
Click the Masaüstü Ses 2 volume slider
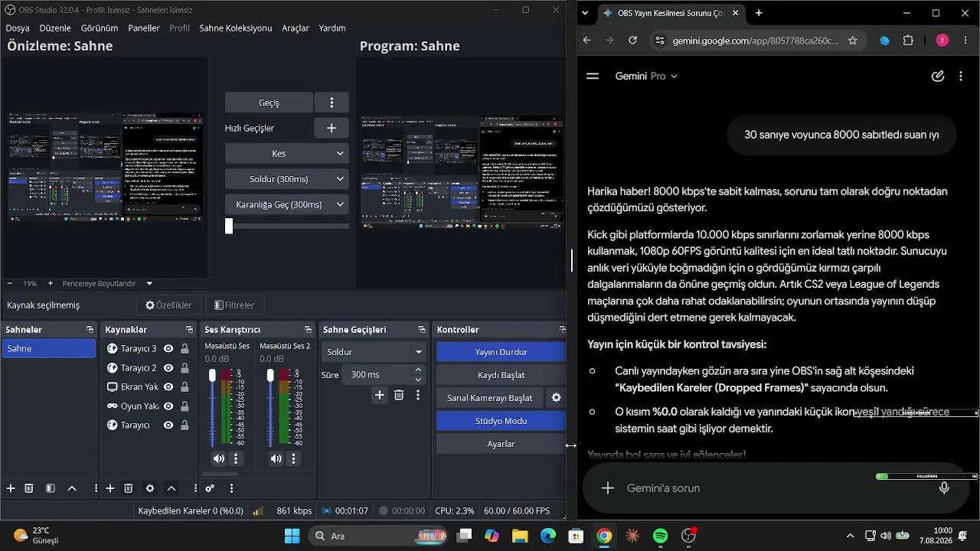[270, 407]
